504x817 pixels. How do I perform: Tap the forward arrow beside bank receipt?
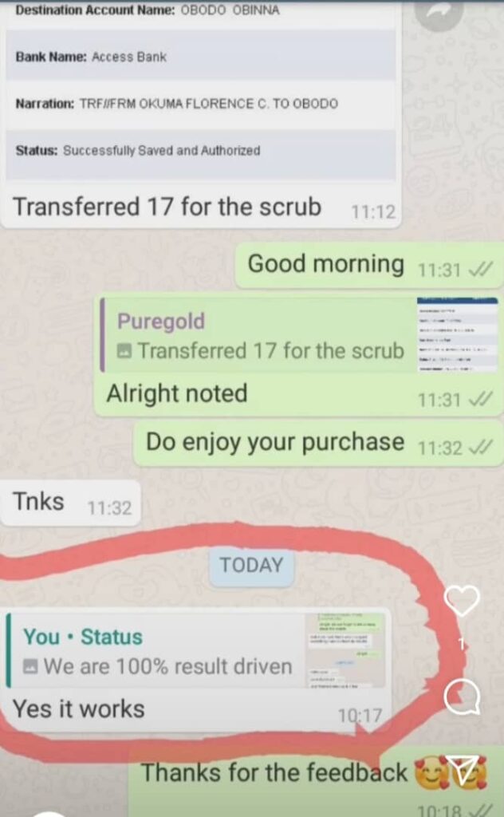pyautogui.click(x=439, y=13)
